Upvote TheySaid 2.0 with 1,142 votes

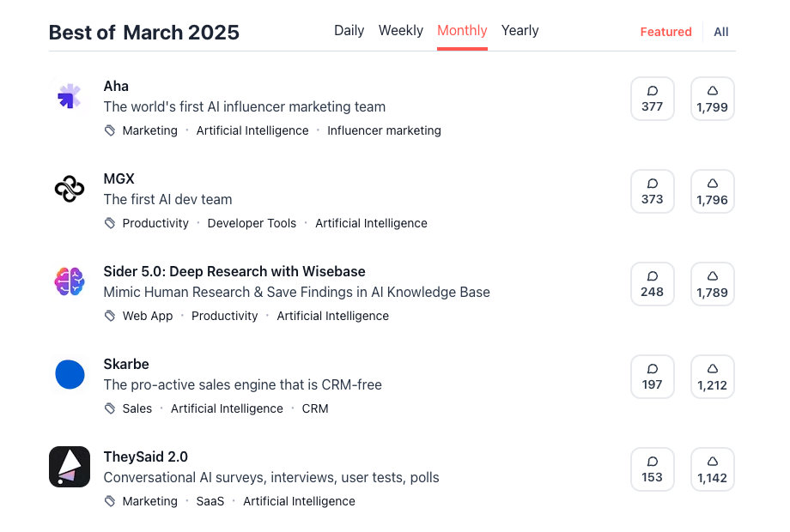pyautogui.click(x=712, y=470)
